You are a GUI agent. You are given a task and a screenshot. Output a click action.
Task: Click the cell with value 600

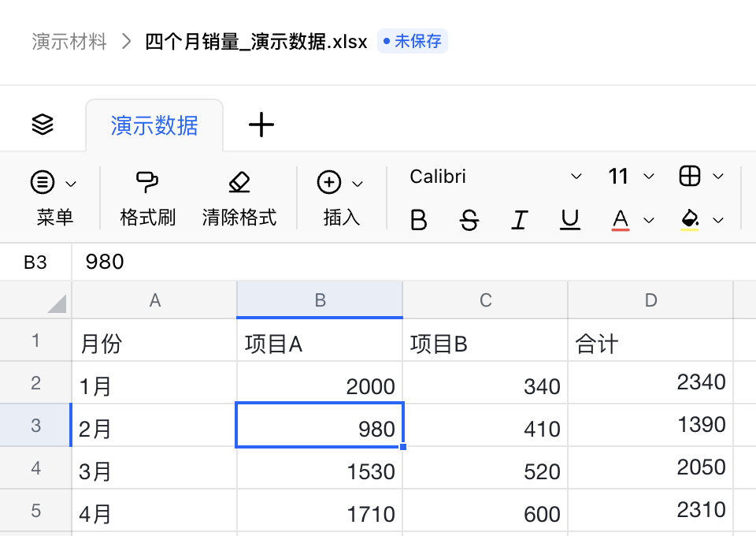point(486,510)
